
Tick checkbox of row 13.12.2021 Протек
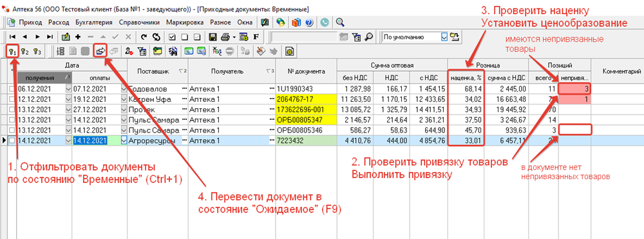[12, 110]
